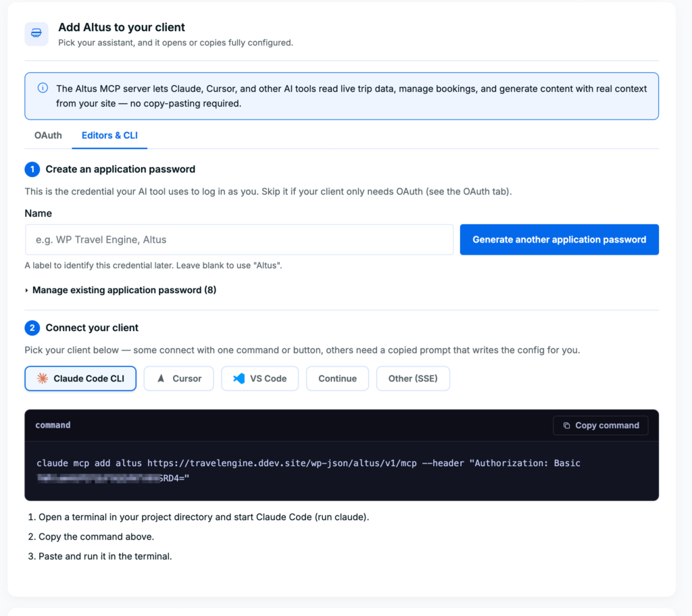Click step "Paste and run it in the terminal."
The image size is (692, 616).
(x=105, y=556)
